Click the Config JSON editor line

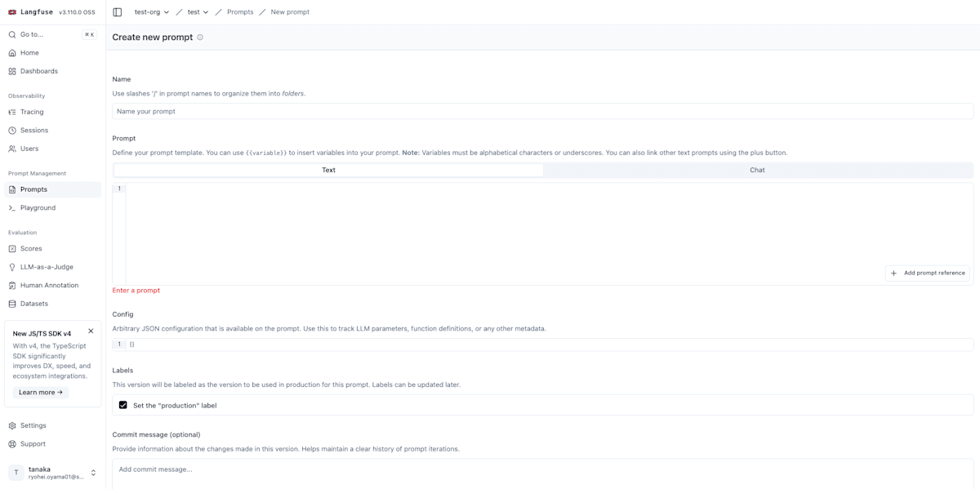click(x=543, y=345)
